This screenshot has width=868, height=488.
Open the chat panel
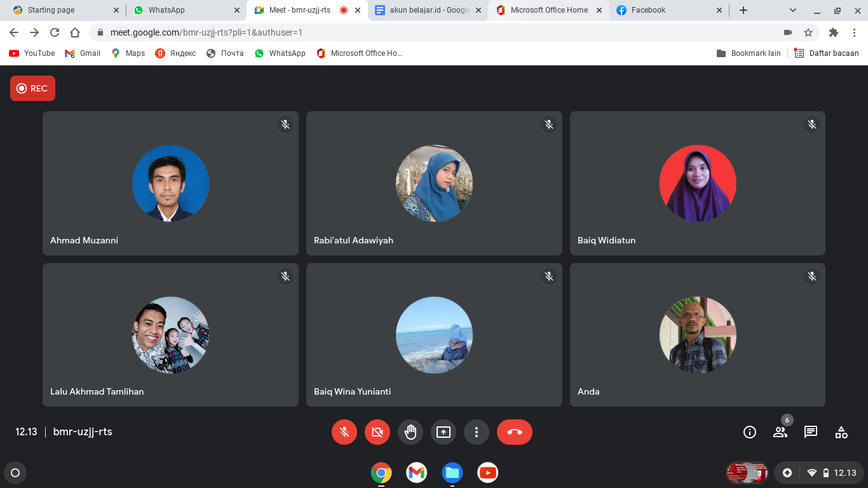click(x=811, y=432)
